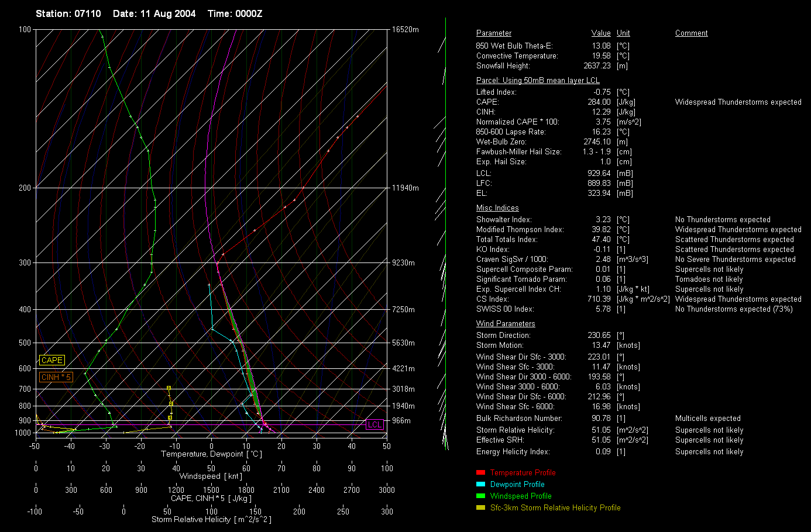Click the Wind Shear 3000 - 6000 value 6.03

click(x=603, y=386)
